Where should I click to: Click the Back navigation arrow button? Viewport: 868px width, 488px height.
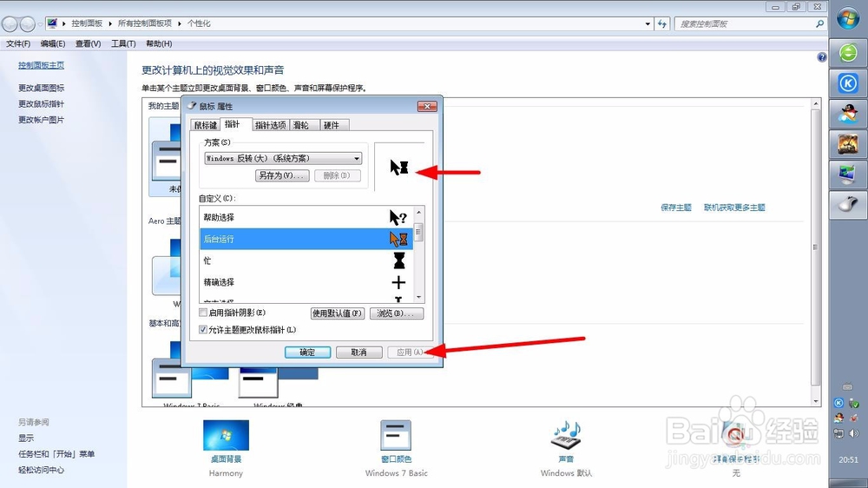[10, 23]
